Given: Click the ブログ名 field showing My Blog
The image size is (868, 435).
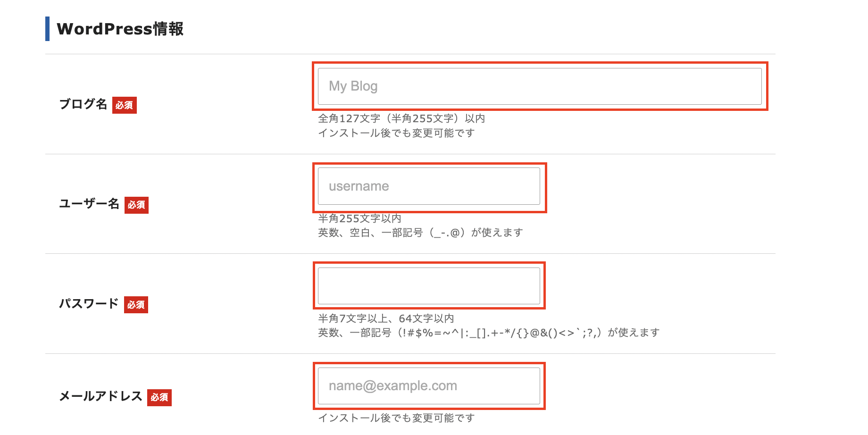Looking at the screenshot, I should click(x=540, y=86).
